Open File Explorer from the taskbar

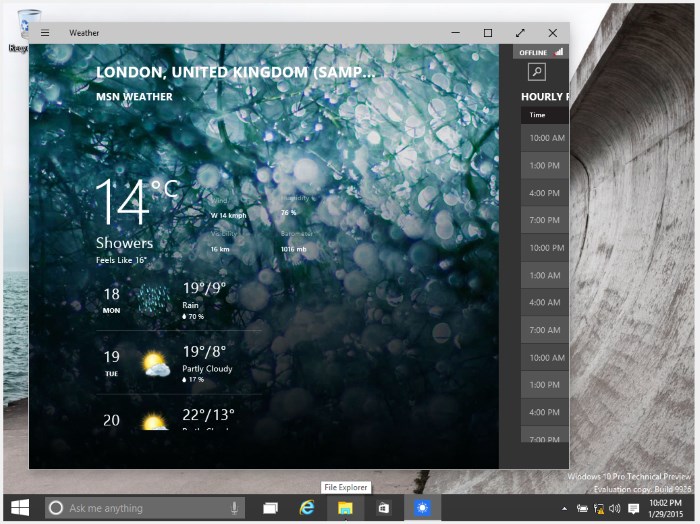(x=345, y=508)
